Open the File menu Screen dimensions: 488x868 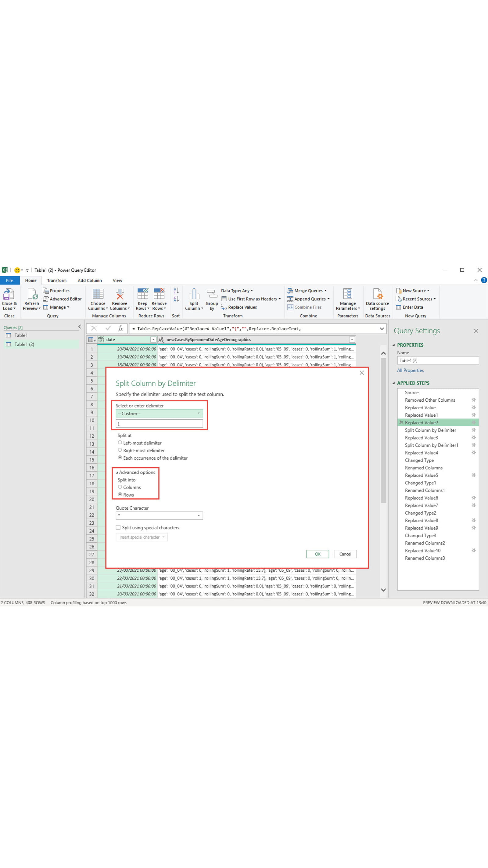click(9, 280)
